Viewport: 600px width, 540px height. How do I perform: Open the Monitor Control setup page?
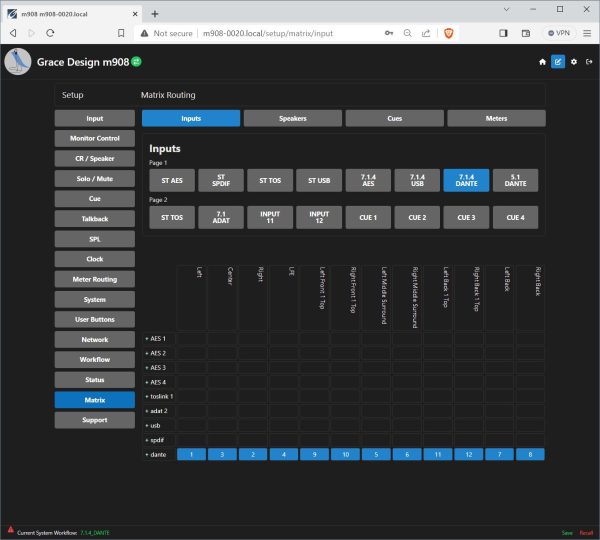(x=95, y=138)
